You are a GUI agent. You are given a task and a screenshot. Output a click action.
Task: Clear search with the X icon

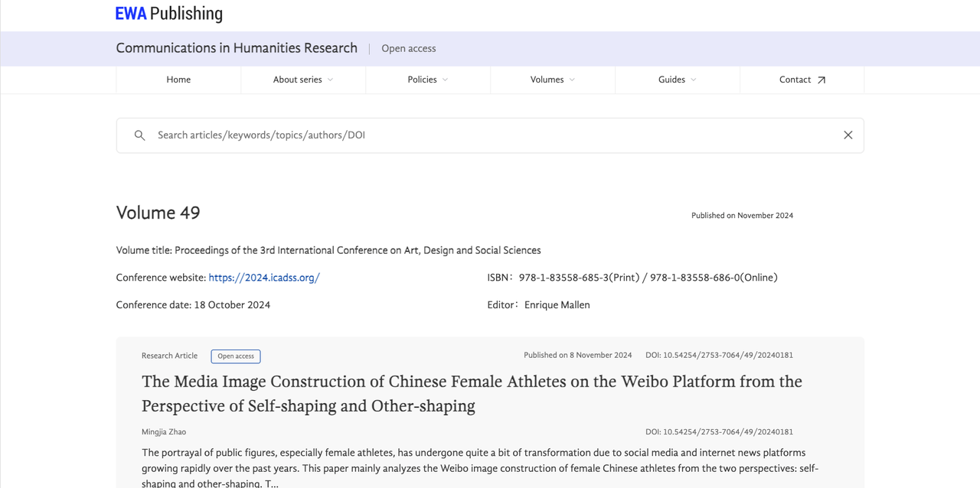pyautogui.click(x=848, y=135)
